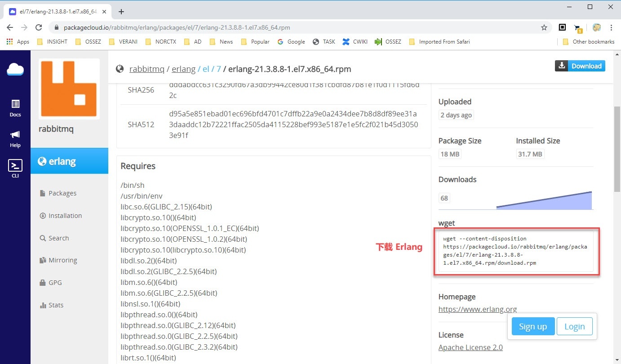Open the Chrome three-dot menu
This screenshot has height=364, width=621.
[612, 27]
